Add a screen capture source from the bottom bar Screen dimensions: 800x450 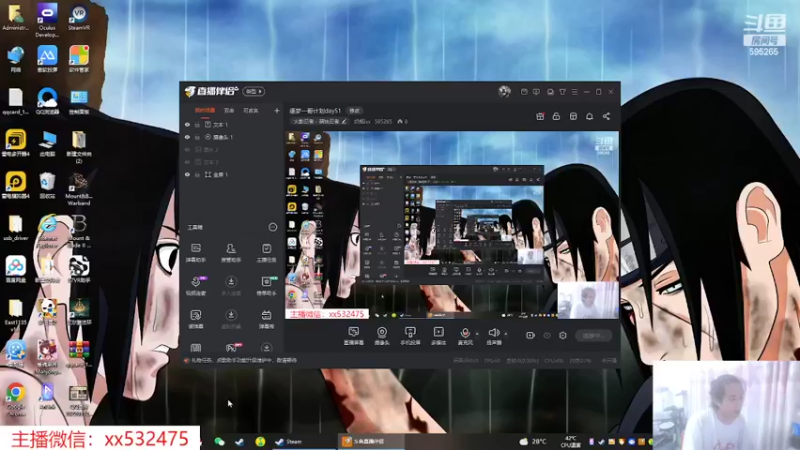354,336
